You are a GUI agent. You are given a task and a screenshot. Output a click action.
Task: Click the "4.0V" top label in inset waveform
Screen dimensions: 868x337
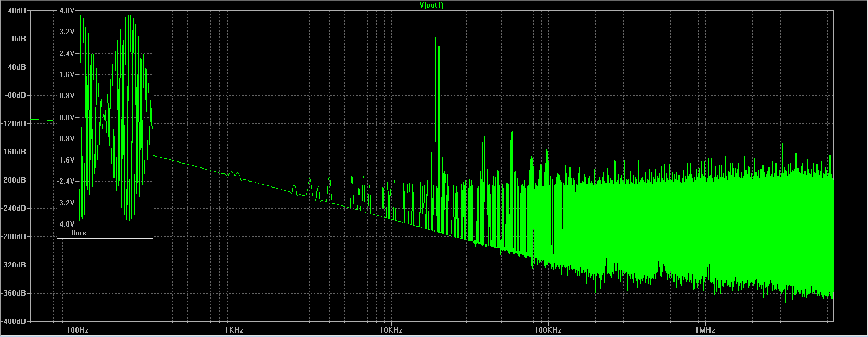(67, 11)
